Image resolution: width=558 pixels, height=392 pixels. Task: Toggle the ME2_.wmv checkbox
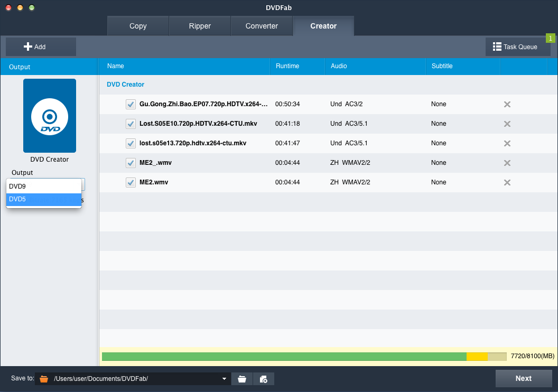click(131, 163)
